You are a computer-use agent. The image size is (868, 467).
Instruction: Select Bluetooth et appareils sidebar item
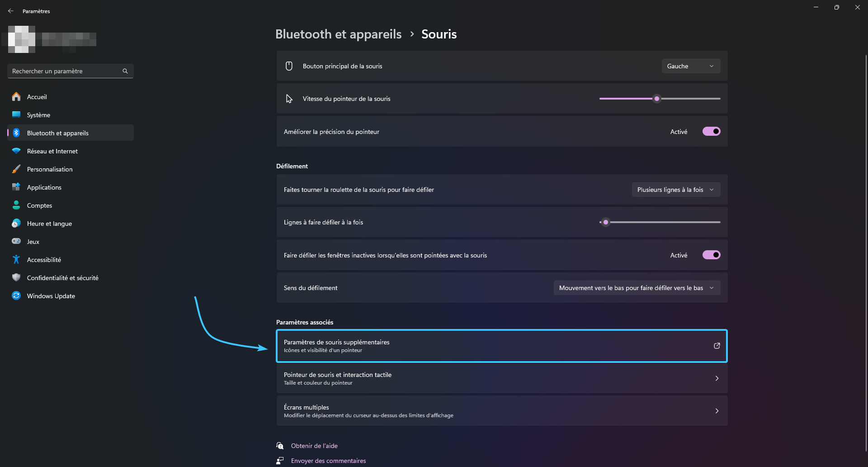point(71,133)
